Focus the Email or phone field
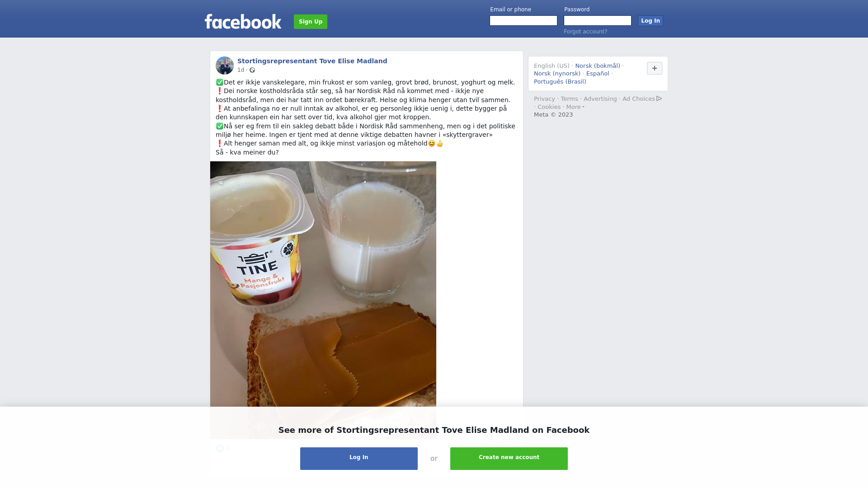Image resolution: width=868 pixels, height=488 pixels. pos(524,21)
